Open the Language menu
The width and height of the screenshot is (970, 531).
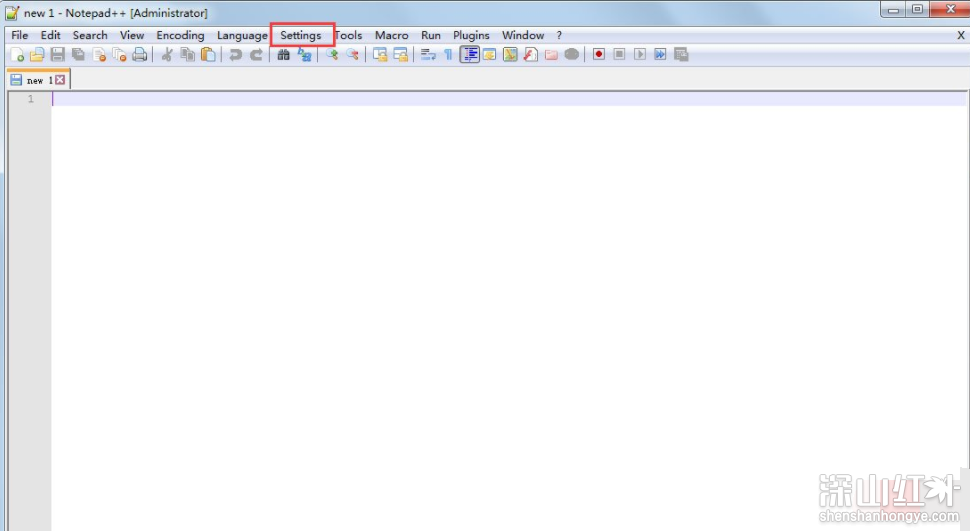(x=242, y=35)
